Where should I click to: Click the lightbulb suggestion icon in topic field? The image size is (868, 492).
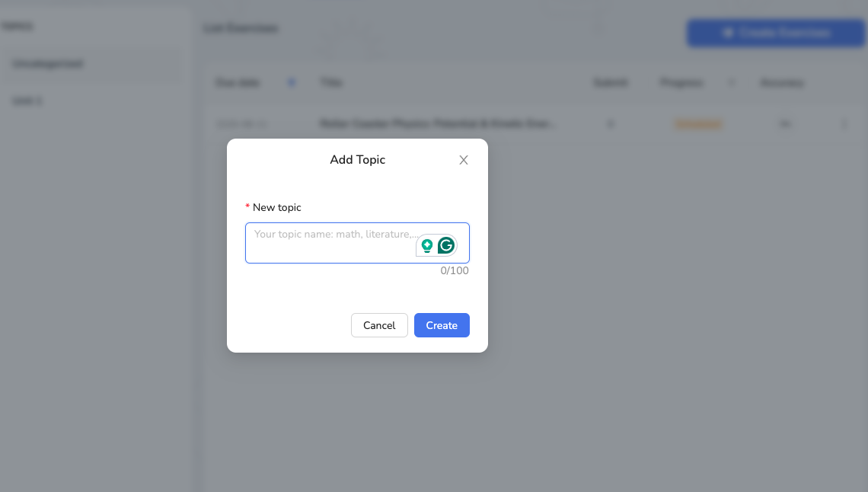pyautogui.click(x=427, y=244)
